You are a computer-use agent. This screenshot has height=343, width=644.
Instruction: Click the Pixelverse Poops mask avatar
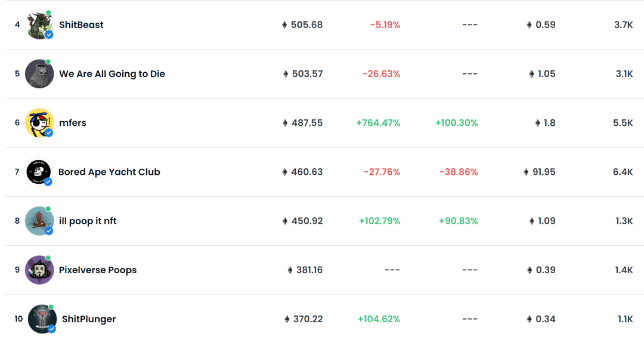click(x=39, y=270)
